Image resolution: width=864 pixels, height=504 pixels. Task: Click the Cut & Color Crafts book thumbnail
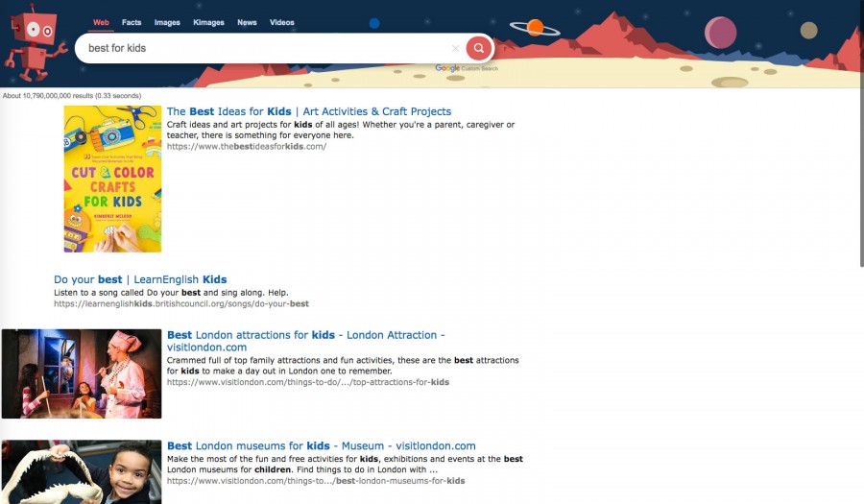(112, 179)
